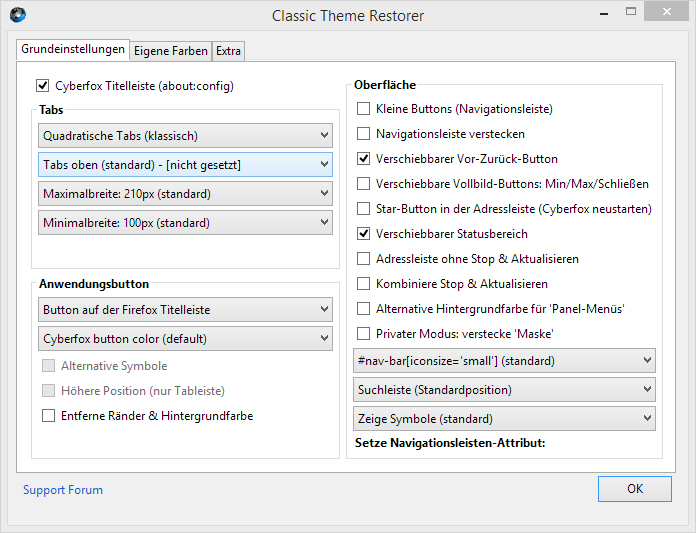Click the Classic Theme Restorer title bar icon
696x533 pixels.
click(x=17, y=15)
